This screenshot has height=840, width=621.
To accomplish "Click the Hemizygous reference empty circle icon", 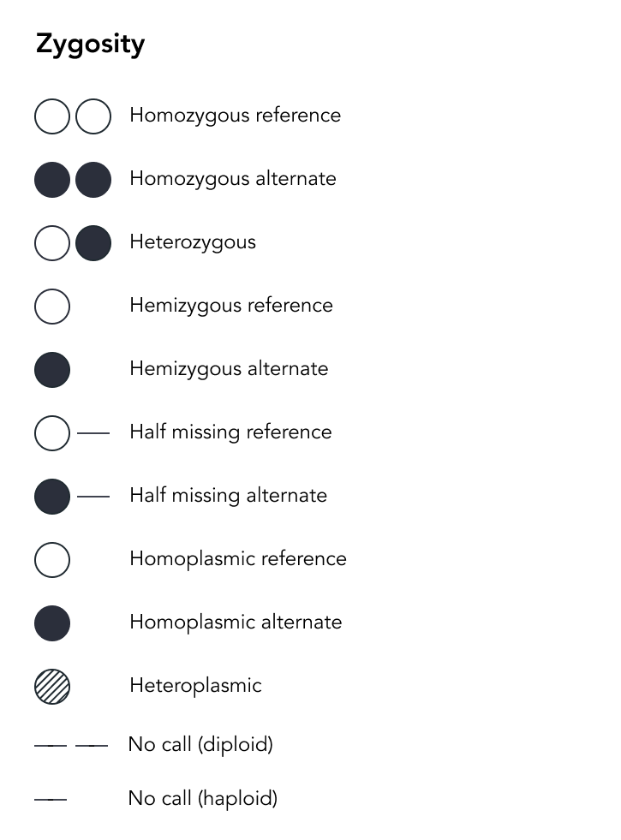I will pyautogui.click(x=52, y=307).
